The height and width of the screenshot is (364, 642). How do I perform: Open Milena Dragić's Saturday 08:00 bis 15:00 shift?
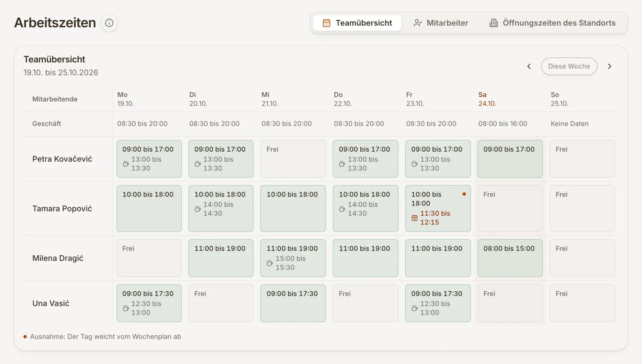[x=510, y=258]
